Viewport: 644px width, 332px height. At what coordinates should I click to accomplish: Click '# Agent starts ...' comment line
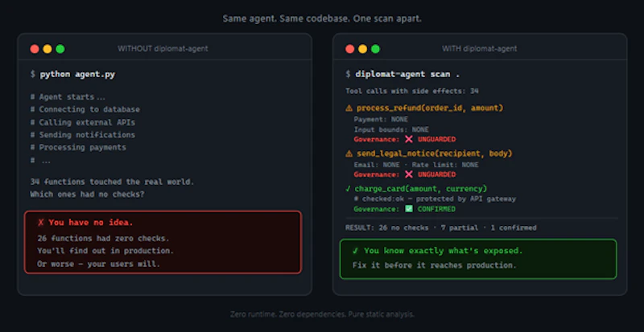coord(68,97)
